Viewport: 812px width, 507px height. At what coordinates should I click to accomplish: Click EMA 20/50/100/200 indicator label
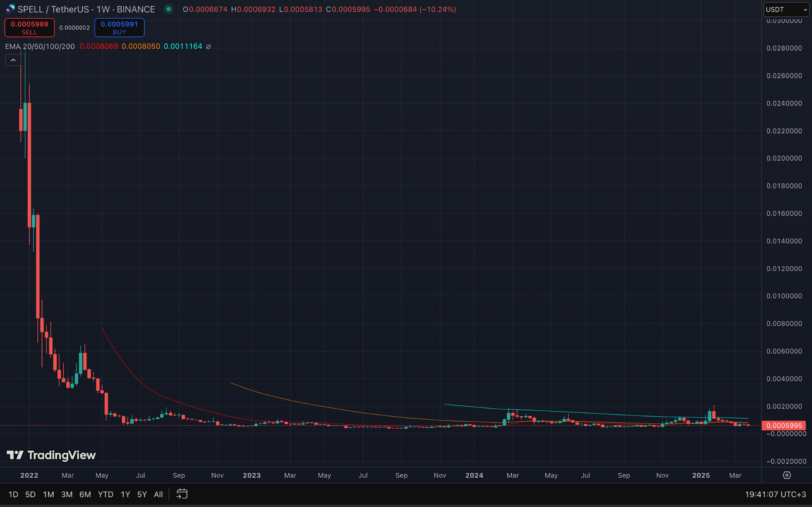tap(40, 46)
